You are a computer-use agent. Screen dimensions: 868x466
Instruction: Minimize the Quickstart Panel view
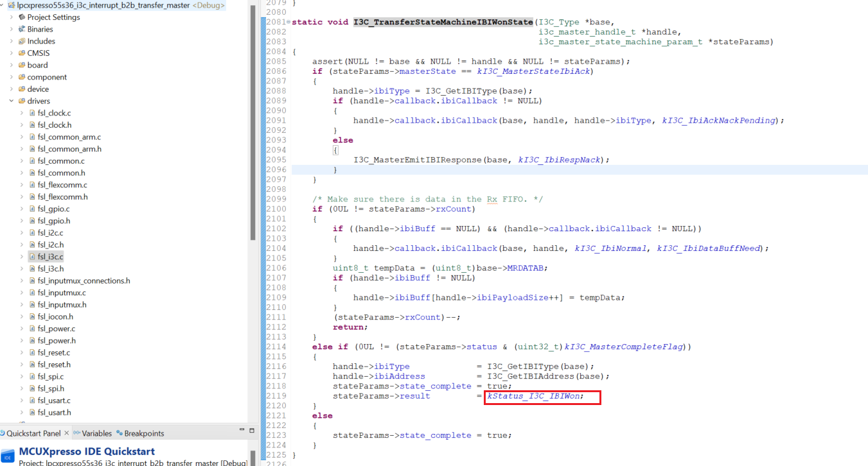click(241, 429)
